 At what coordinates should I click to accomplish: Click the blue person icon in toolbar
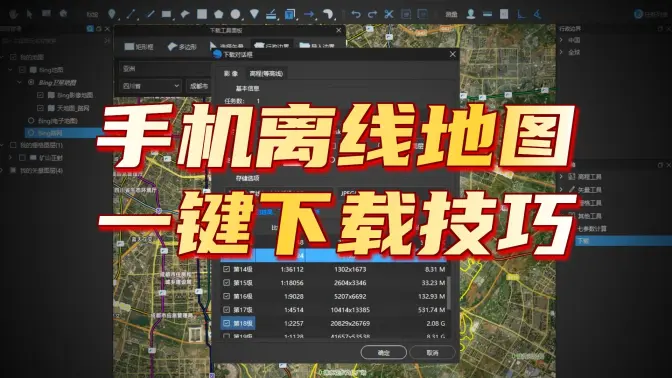[471, 14]
